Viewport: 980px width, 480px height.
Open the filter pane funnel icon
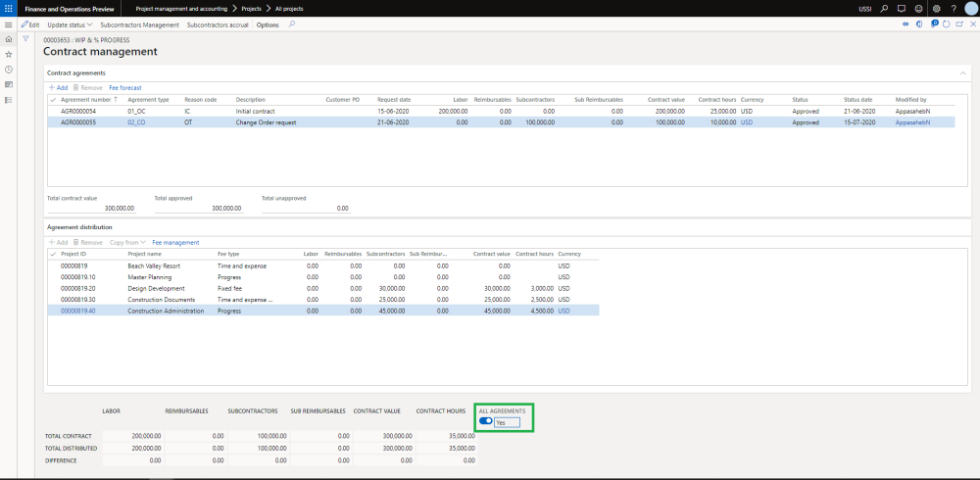(x=26, y=38)
